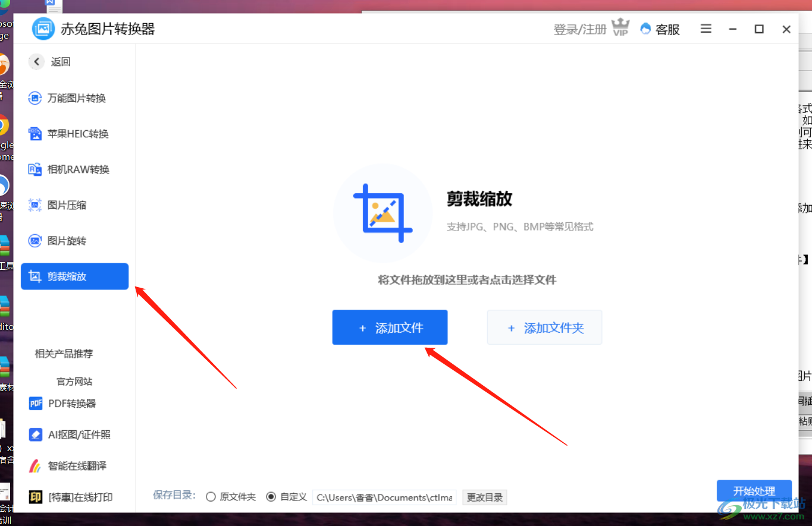Switch to 剪裁缩放 menu entry
The height and width of the screenshot is (526, 812).
click(x=75, y=276)
